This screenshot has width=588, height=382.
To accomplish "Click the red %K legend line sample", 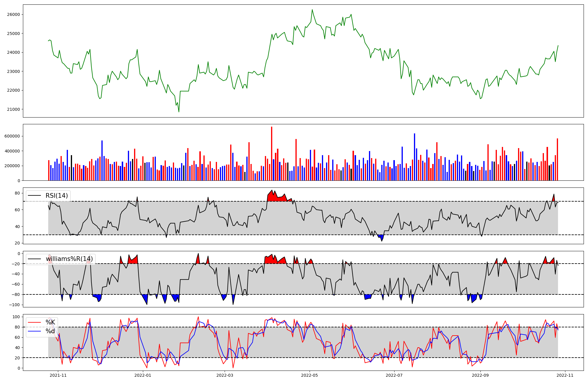I will pyautogui.click(x=34, y=322).
